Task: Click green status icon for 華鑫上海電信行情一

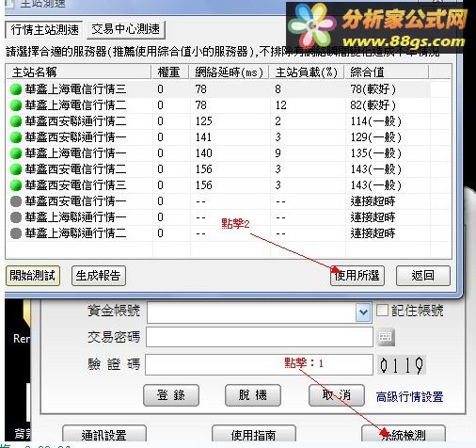Action: coord(16,153)
